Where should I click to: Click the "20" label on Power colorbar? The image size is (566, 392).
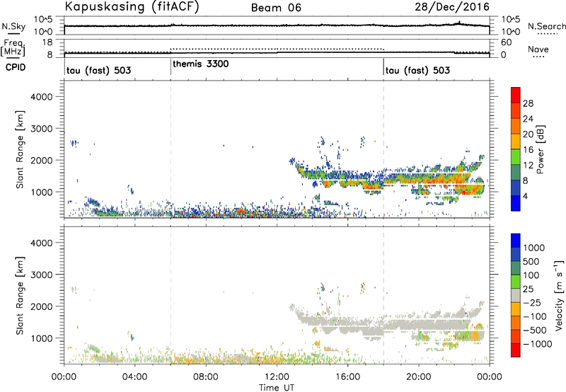pos(528,134)
